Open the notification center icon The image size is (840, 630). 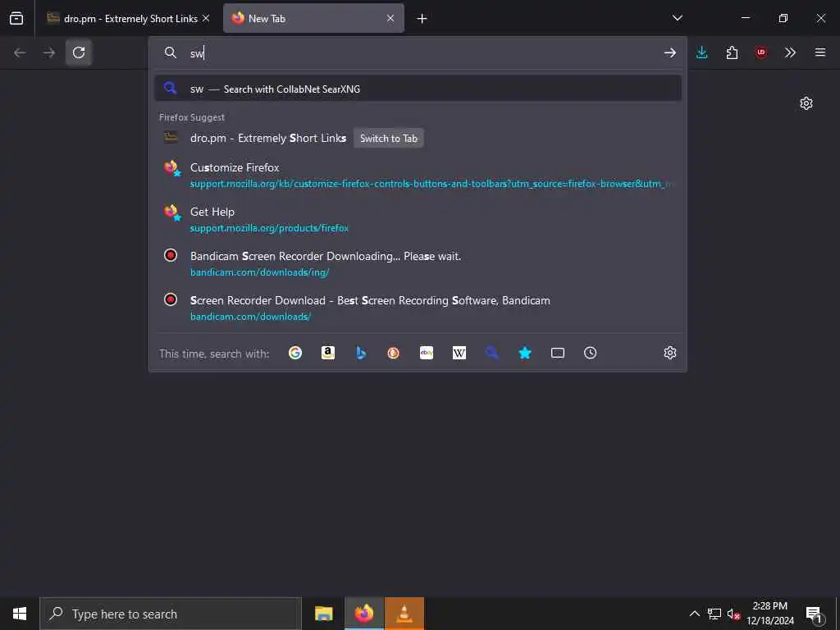[814, 614]
